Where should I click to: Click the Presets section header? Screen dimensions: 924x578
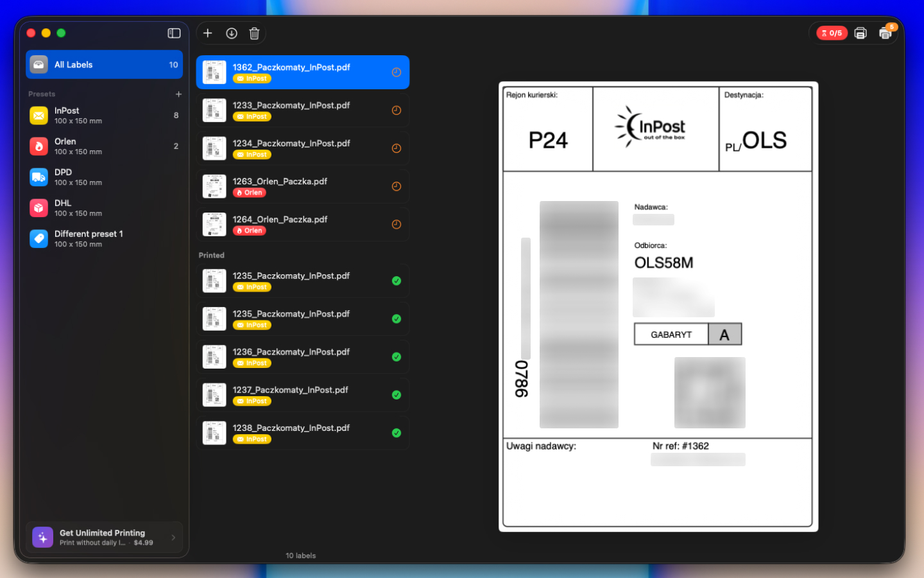coord(42,94)
